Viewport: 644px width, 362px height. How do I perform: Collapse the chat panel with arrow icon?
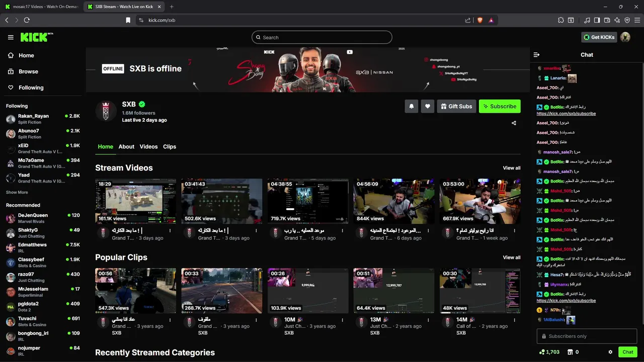[536, 55]
